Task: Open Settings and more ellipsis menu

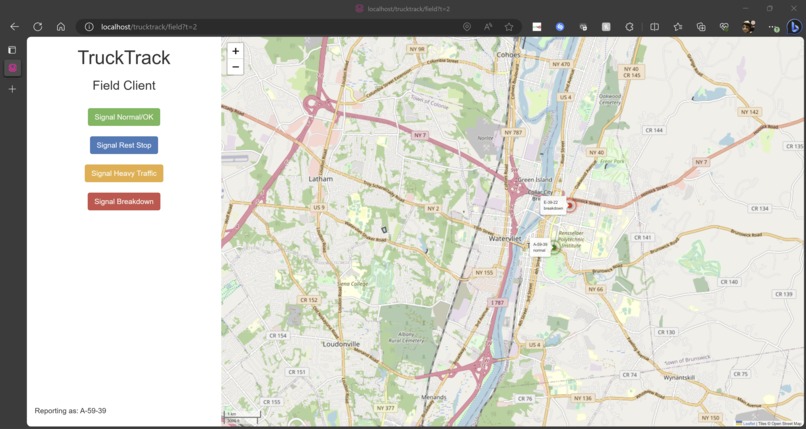Action: pyautogui.click(x=772, y=27)
